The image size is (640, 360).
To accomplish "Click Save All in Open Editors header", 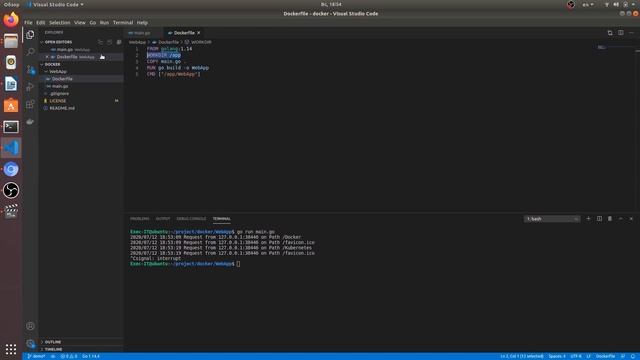I will tap(109, 42).
